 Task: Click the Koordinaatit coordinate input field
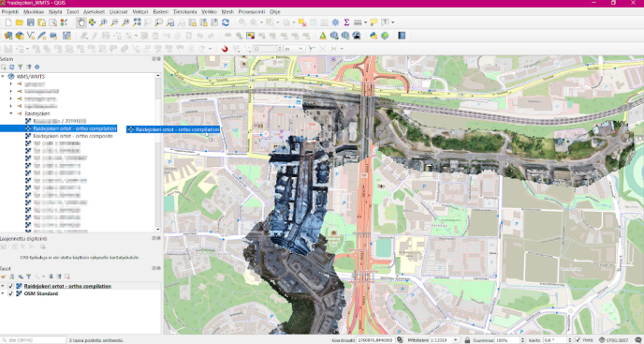[x=374, y=340]
